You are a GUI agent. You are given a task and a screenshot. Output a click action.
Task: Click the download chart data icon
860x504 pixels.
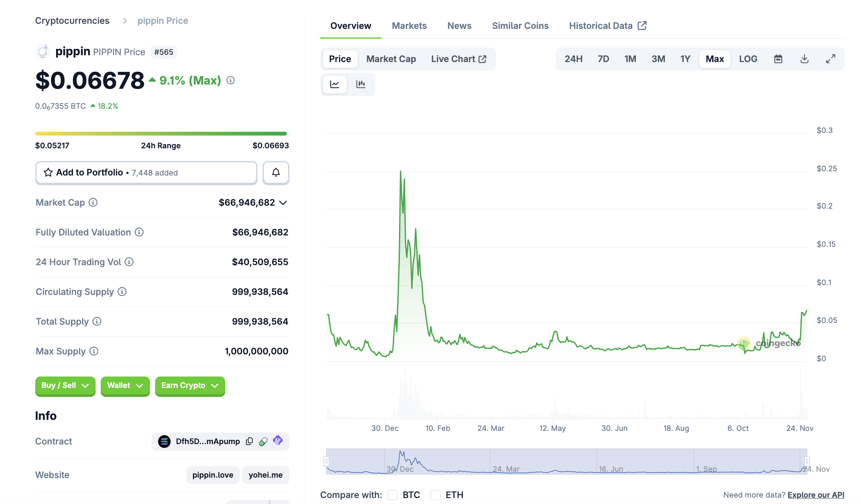click(x=804, y=59)
